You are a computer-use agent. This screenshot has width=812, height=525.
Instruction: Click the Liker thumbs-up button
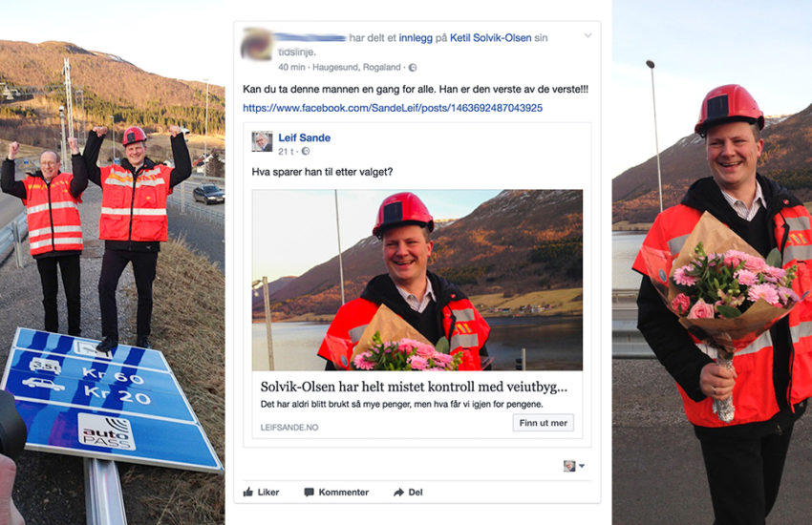[x=261, y=492]
